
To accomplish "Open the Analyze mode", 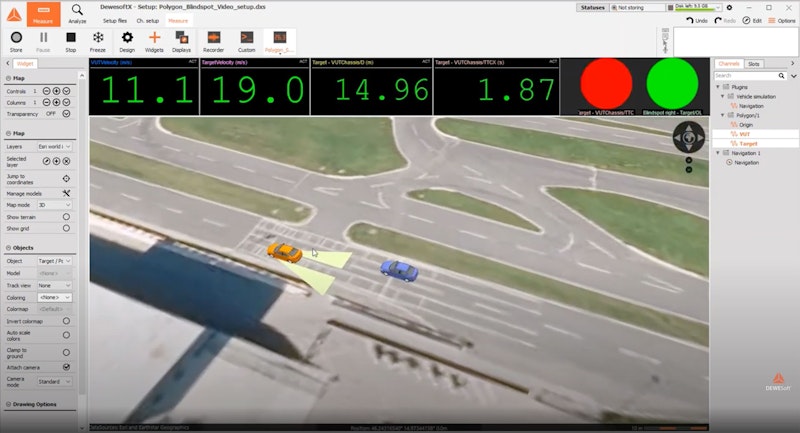I will point(77,14).
